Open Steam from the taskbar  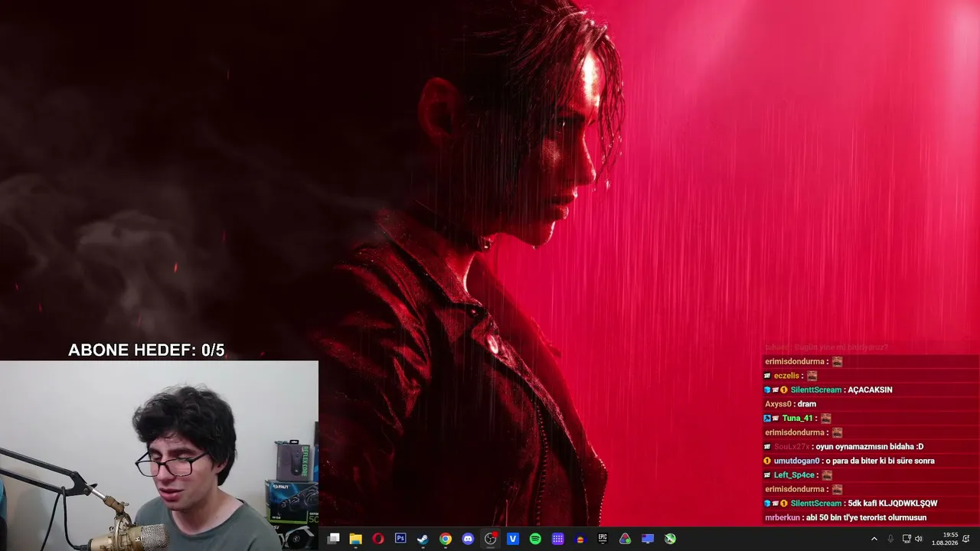(x=423, y=539)
